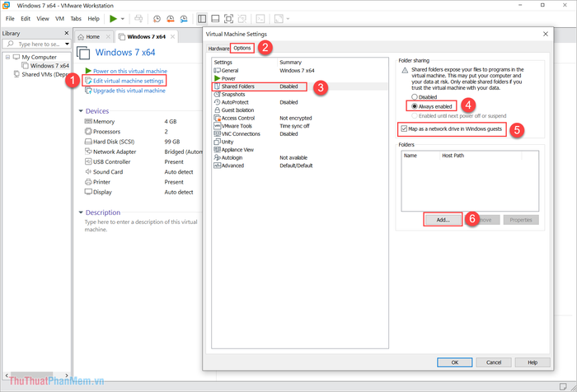Open the VM menu
This screenshot has width=577, height=392.
pyautogui.click(x=59, y=18)
